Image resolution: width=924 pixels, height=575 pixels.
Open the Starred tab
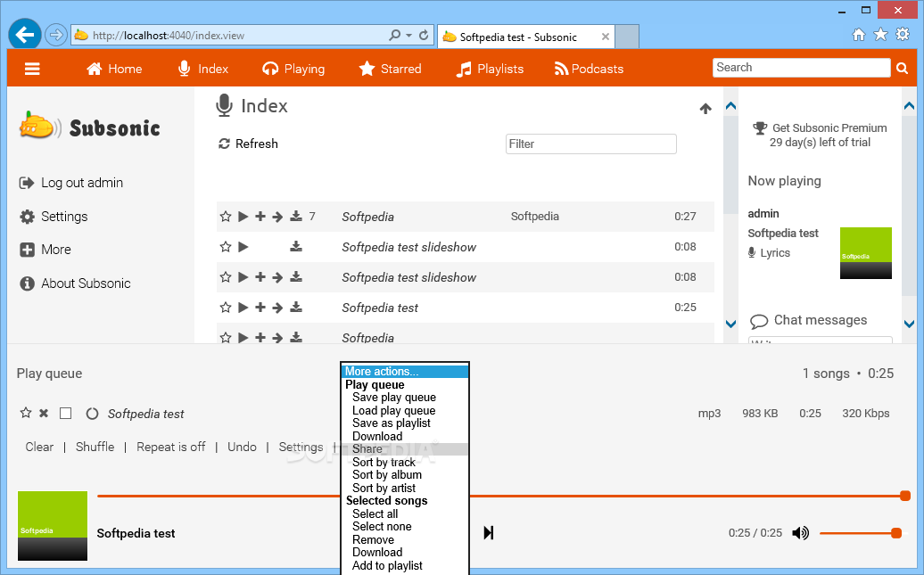pyautogui.click(x=390, y=69)
